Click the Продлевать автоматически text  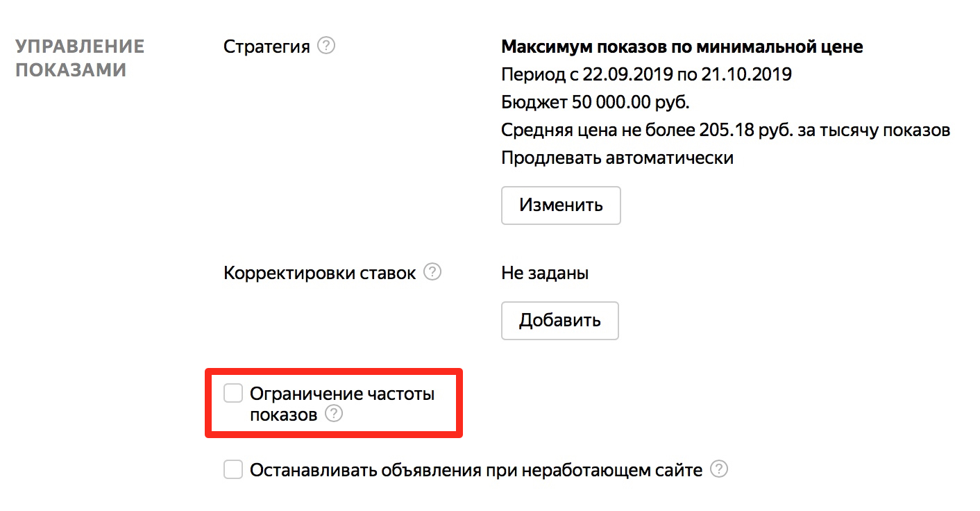[x=617, y=158]
